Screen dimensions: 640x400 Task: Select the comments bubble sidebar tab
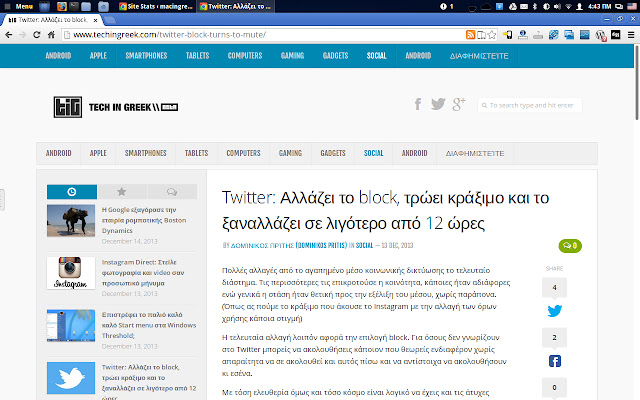tap(172, 191)
